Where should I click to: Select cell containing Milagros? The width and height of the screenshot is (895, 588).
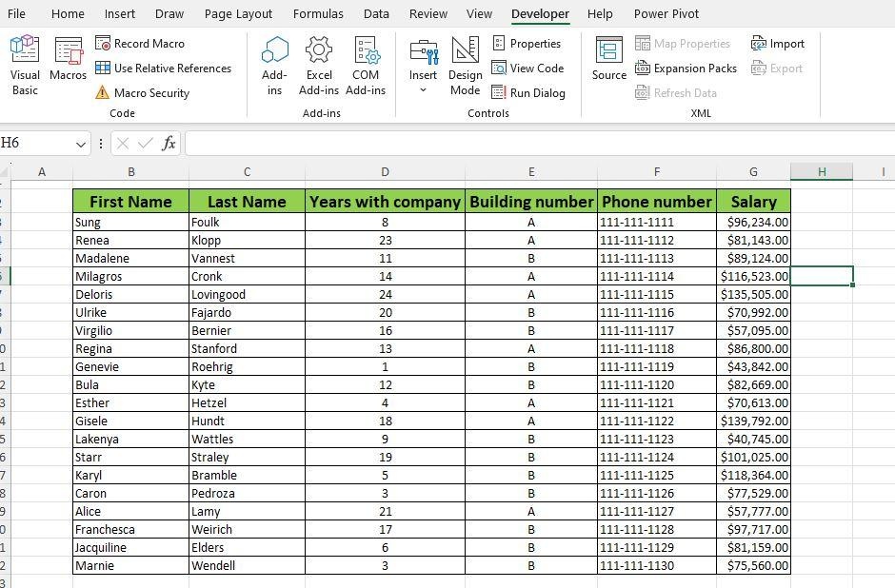click(x=130, y=277)
